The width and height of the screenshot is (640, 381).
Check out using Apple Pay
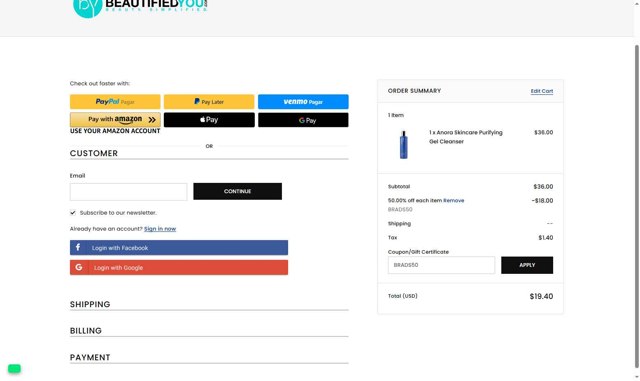209,120
